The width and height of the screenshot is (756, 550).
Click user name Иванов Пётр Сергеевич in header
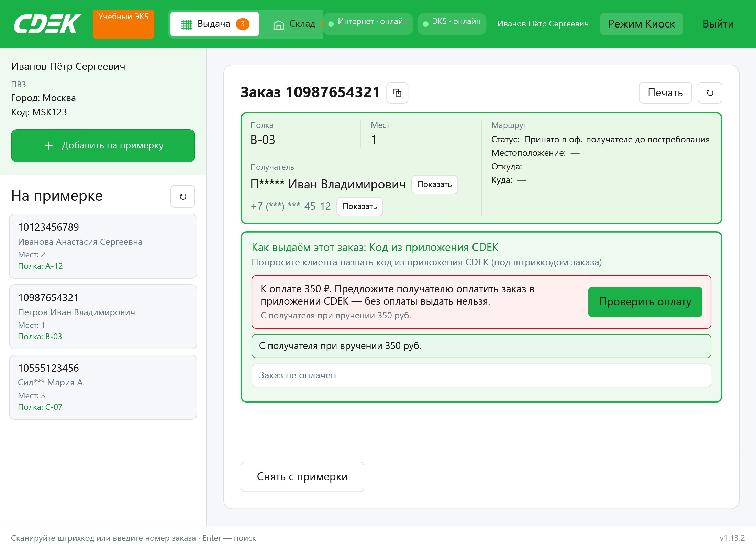pos(543,24)
